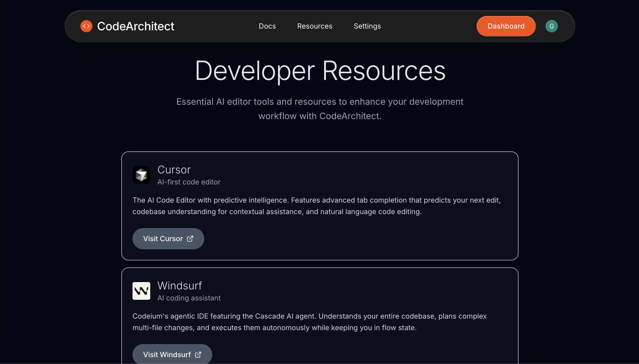Click the Cursor description paragraph
Viewport: 639px width, 364px height.
click(x=316, y=206)
